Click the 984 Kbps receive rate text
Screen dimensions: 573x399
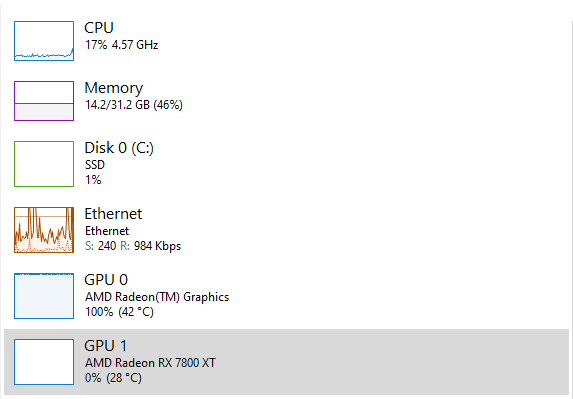157,246
